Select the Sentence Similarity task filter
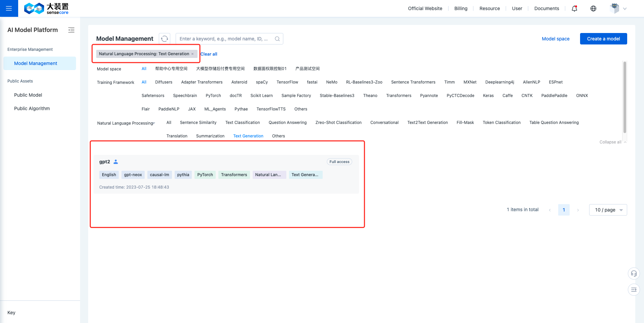 (x=198, y=123)
